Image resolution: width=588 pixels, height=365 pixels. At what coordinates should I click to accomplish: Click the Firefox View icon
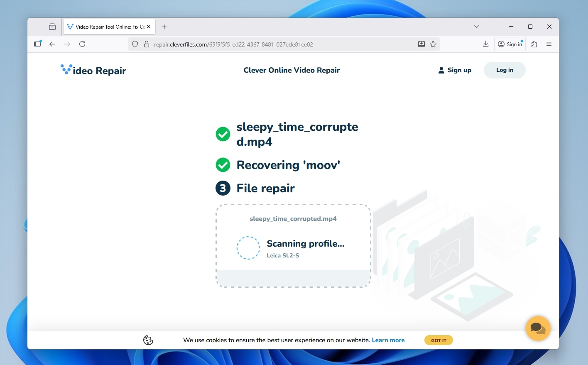tap(37, 44)
